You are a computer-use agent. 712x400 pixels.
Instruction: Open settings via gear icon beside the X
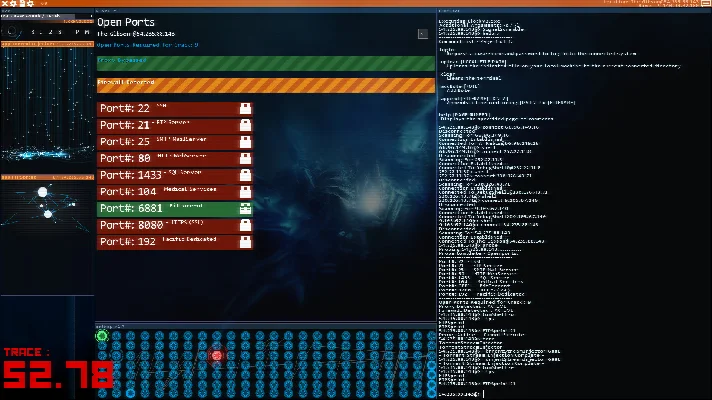coord(13,4)
